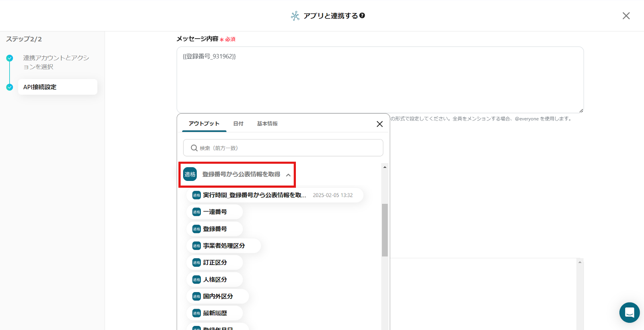644x330 pixels.
Task: Open the chat support bubble icon
Action: click(x=630, y=312)
